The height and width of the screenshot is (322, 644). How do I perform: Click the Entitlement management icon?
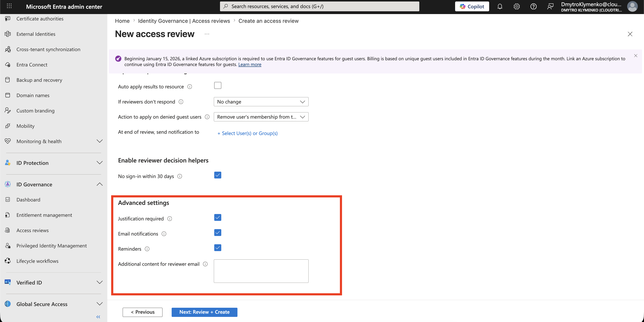tap(8, 215)
